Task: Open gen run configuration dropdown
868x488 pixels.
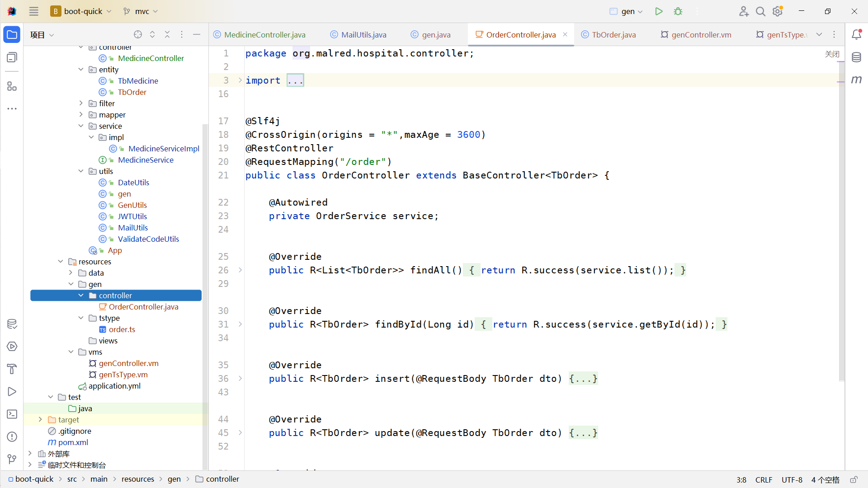Action: [626, 11]
